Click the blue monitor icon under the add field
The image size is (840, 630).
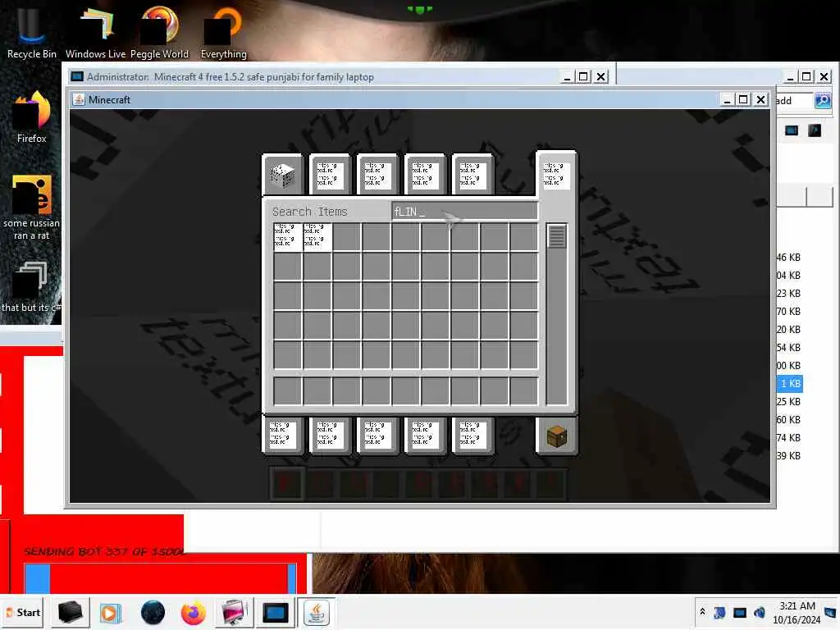click(792, 130)
